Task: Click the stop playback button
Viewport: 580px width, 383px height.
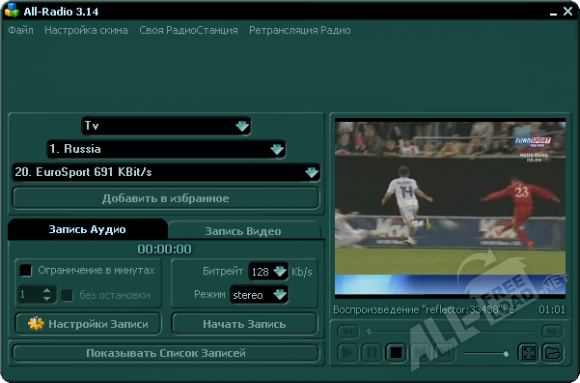Action: 396,353
